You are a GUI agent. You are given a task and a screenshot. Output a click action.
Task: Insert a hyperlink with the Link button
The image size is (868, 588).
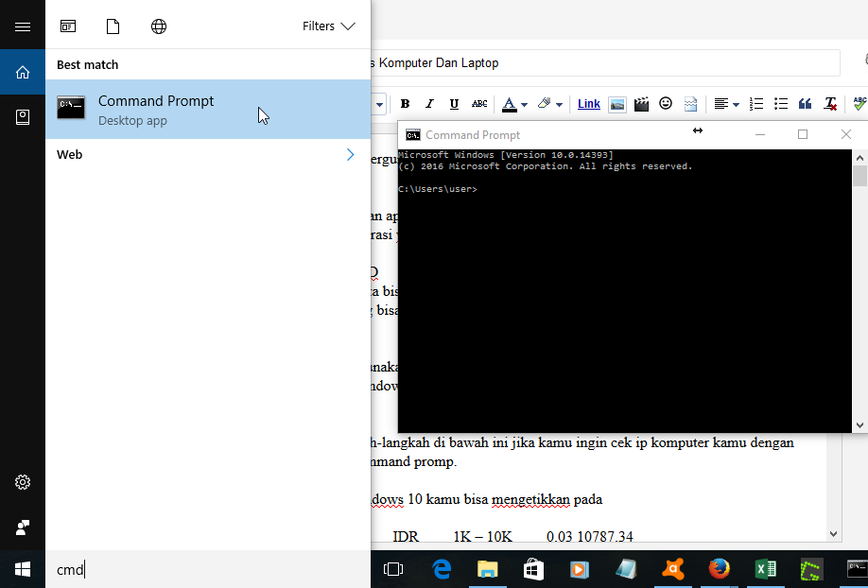[x=588, y=104]
